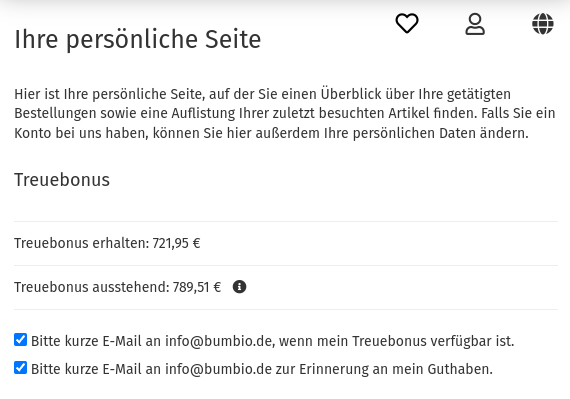570x399 pixels.
Task: Click the 'Treuebonus' section heading
Action: (x=62, y=180)
